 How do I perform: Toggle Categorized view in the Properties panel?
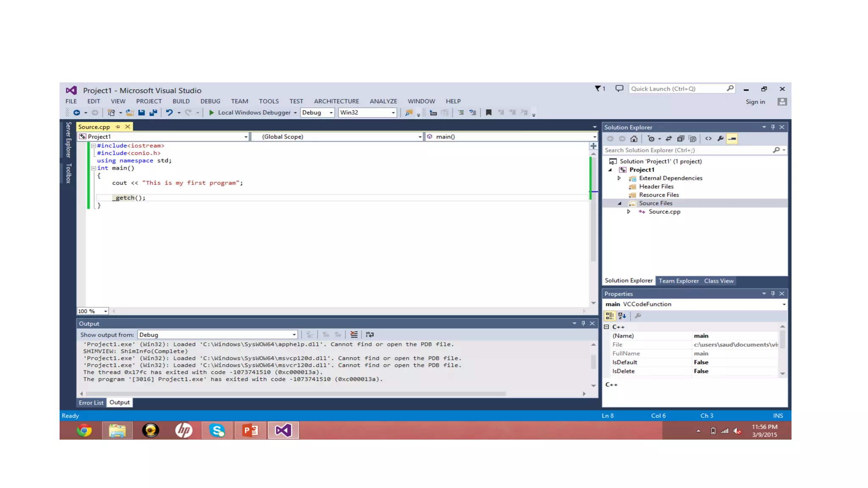tap(609, 316)
